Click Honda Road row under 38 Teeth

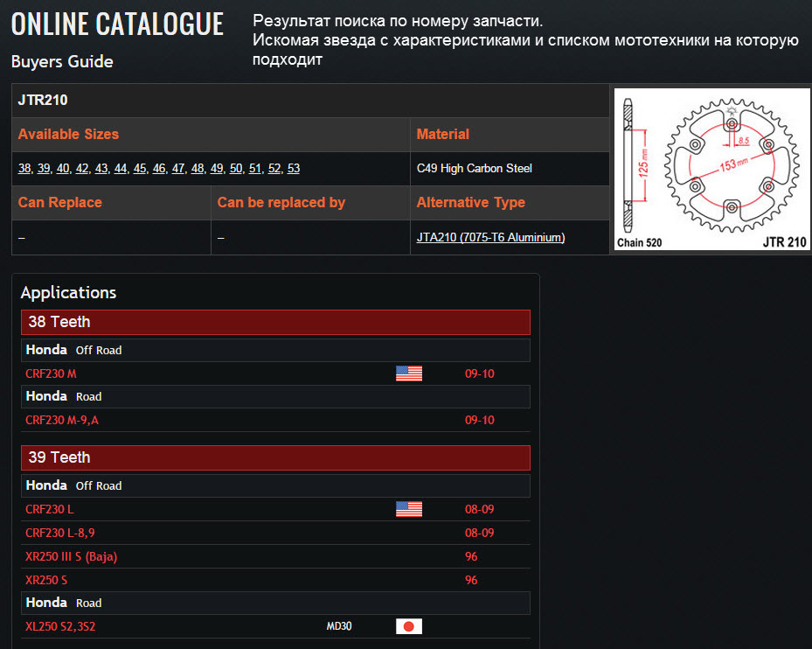pyautogui.click(x=275, y=396)
